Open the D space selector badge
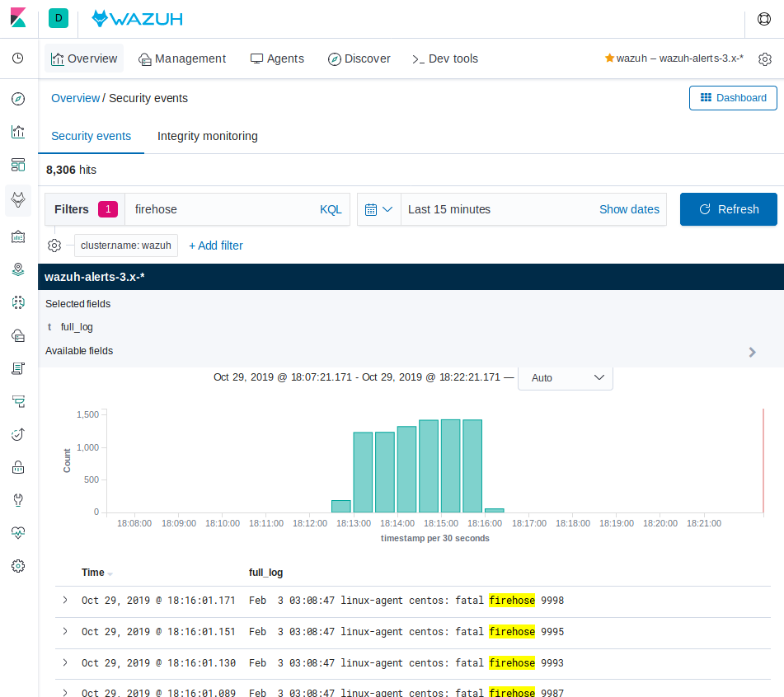The height and width of the screenshot is (697, 784). pos(59,18)
